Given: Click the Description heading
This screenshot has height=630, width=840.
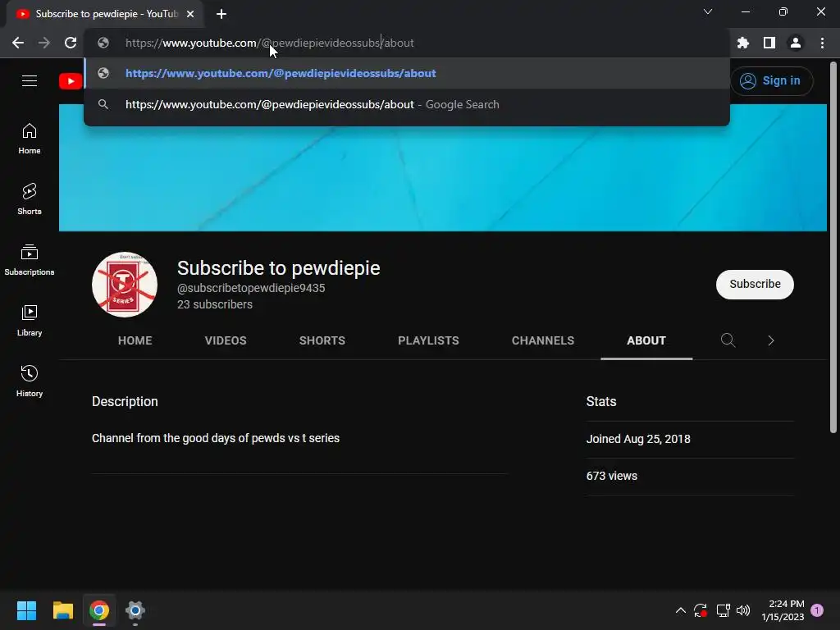Looking at the screenshot, I should pyautogui.click(x=125, y=402).
